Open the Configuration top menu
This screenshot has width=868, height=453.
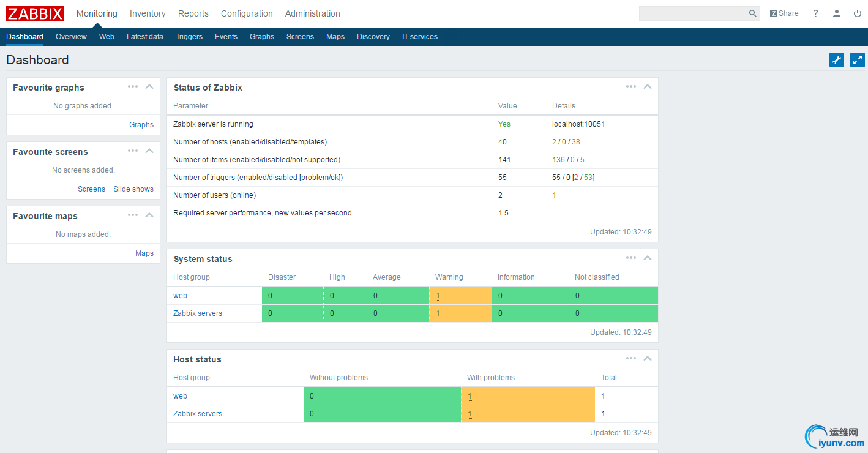(247, 13)
